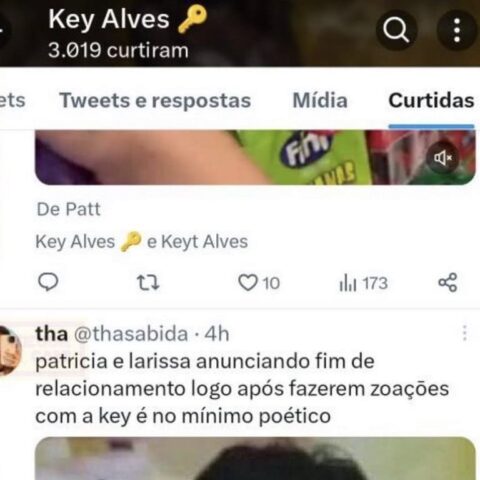Switch to the Mídia tab
This screenshot has width=480, height=480.
coord(320,100)
